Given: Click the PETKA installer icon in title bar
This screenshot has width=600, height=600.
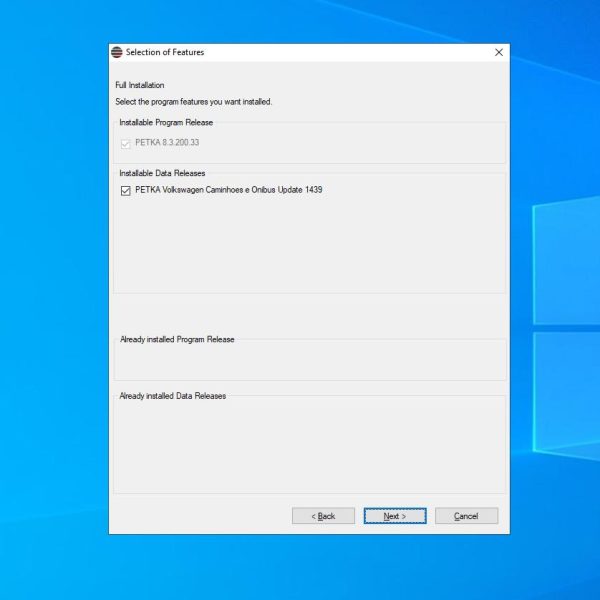Looking at the screenshot, I should coord(117,52).
